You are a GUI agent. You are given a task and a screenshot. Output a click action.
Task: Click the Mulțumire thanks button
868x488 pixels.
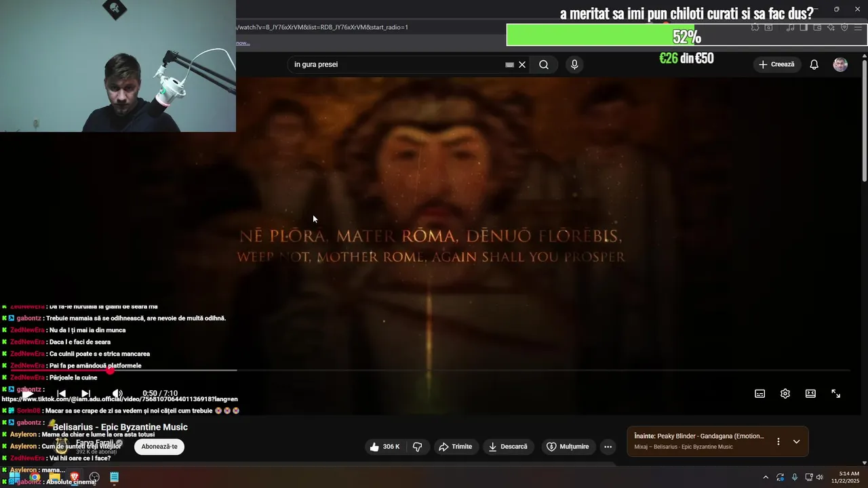tap(568, 447)
